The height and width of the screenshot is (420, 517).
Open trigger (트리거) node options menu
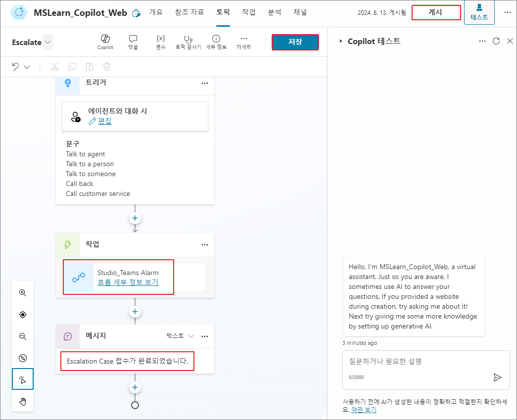pyautogui.click(x=205, y=83)
